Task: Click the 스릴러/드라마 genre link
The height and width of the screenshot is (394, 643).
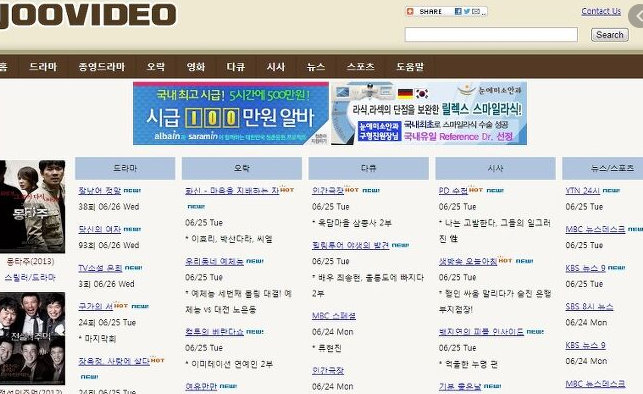Action: pyautogui.click(x=30, y=278)
